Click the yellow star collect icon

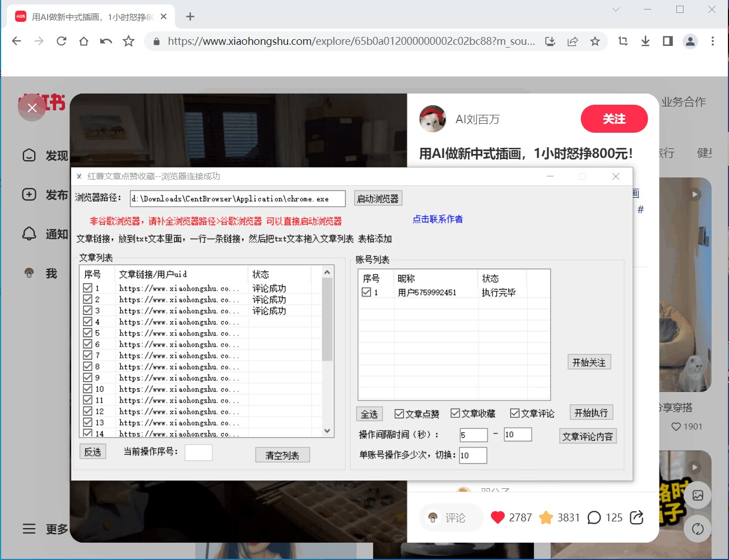[x=545, y=517]
